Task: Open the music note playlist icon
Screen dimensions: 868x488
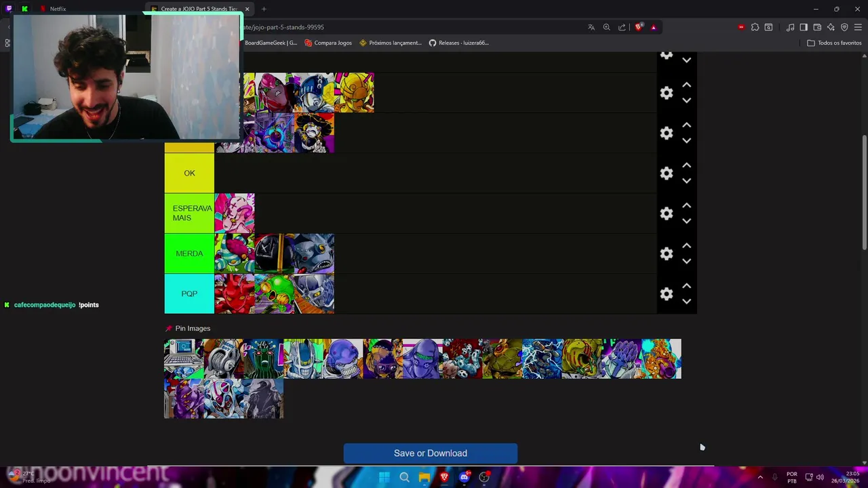Action: pyautogui.click(x=790, y=27)
